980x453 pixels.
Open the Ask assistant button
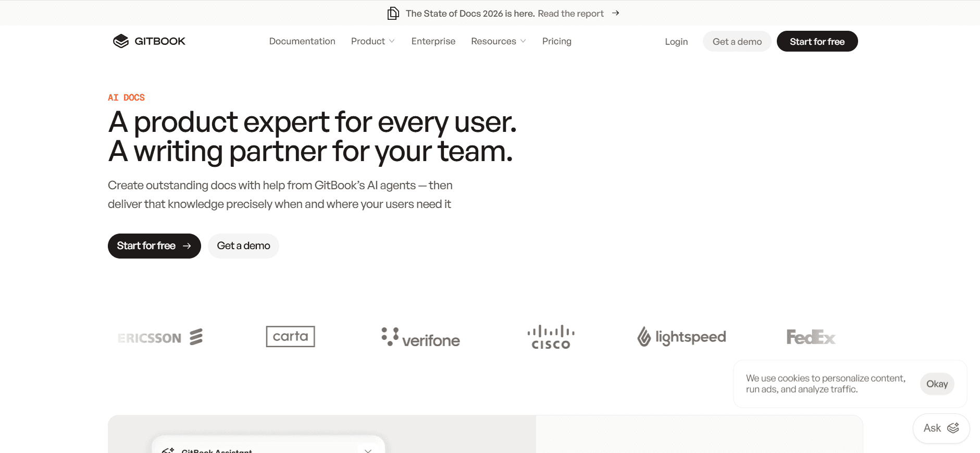click(941, 428)
